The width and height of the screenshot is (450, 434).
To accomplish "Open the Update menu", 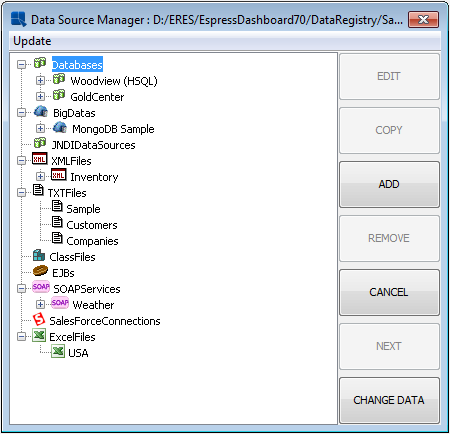I will point(32,41).
